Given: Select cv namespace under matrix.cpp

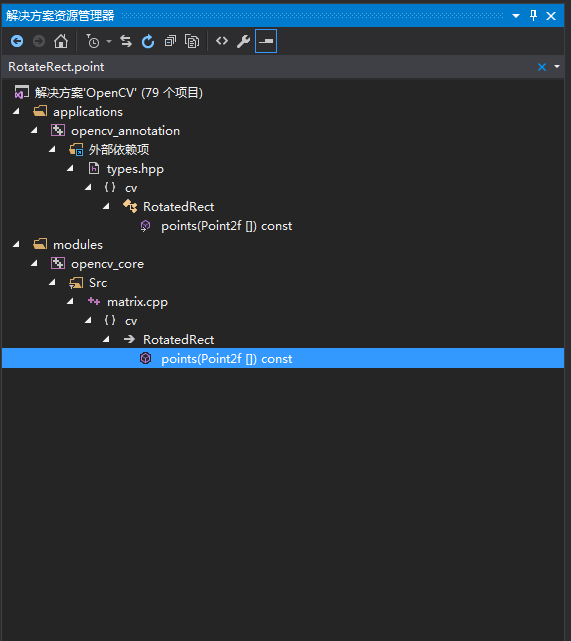Looking at the screenshot, I should coord(131,321).
